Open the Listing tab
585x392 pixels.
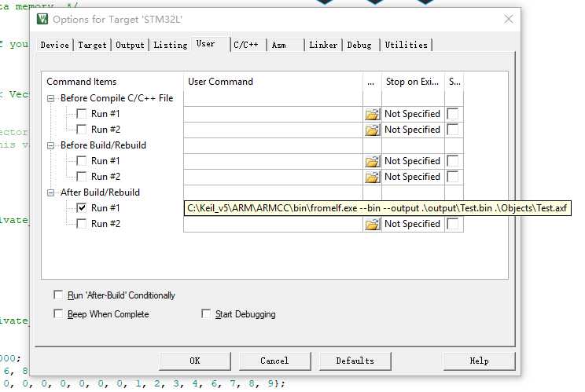171,45
